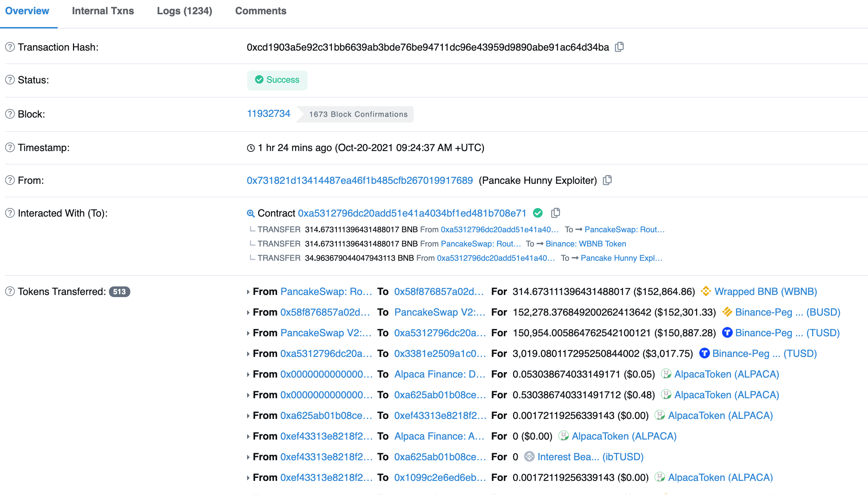
Task: Expand the ibTUSD transfer row arrow
Action: (248, 457)
